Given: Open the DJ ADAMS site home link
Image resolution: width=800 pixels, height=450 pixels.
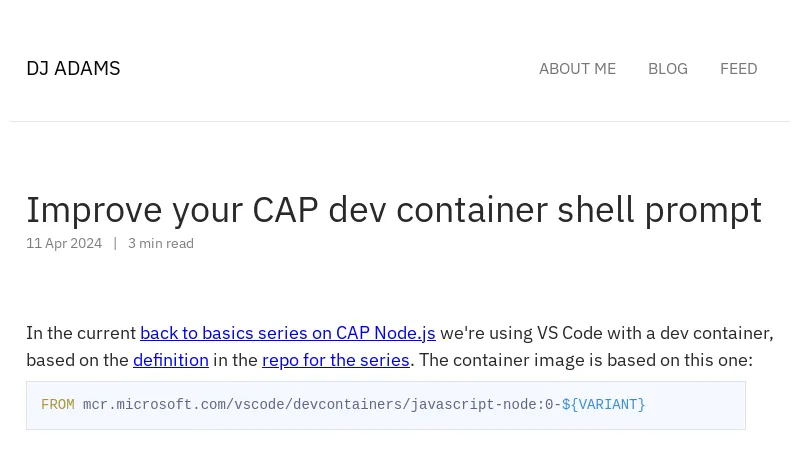Looking at the screenshot, I should (x=73, y=68).
